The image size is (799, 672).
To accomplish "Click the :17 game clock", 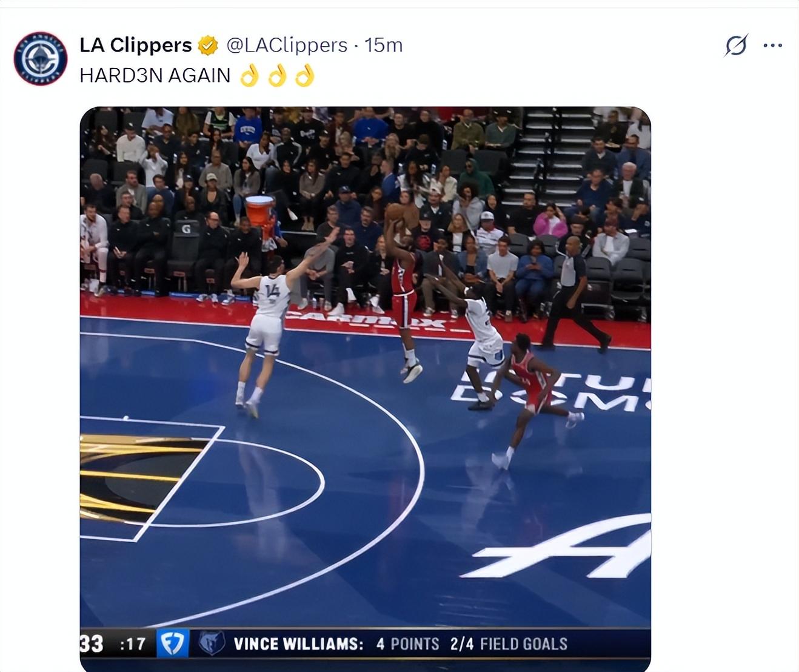I will (133, 644).
